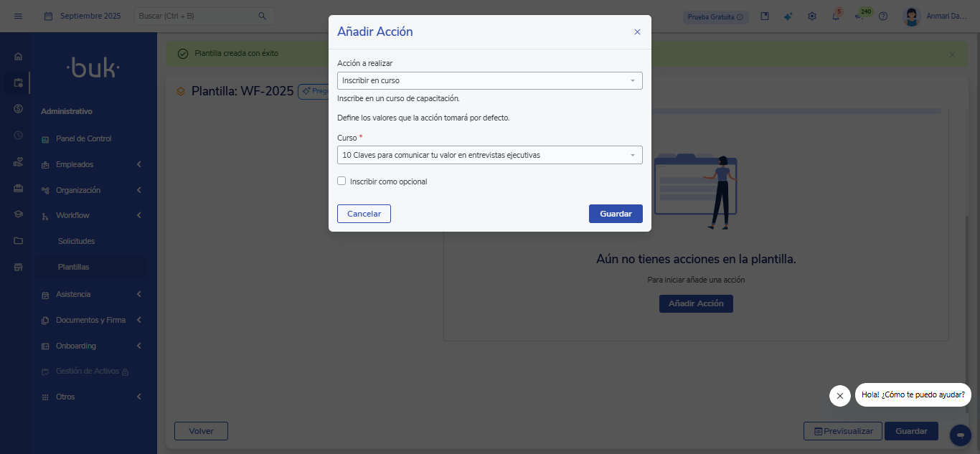Close the Añadir Acción dialog

(x=637, y=32)
